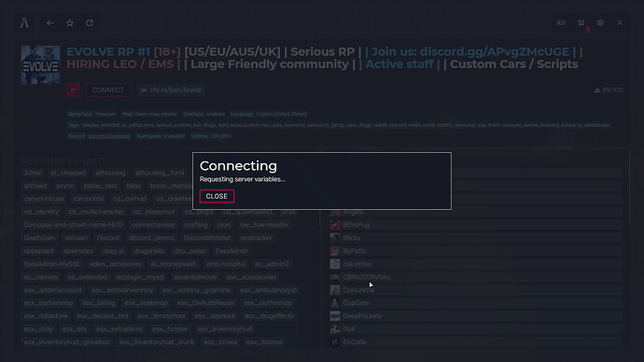Click the player list scrollbar

pyautogui.click(x=629, y=187)
